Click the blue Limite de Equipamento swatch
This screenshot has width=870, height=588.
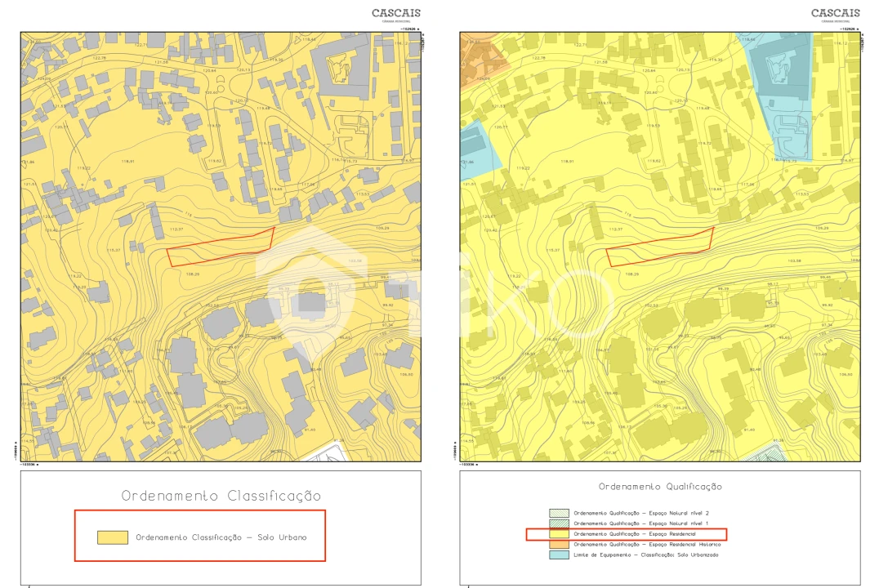click(559, 555)
